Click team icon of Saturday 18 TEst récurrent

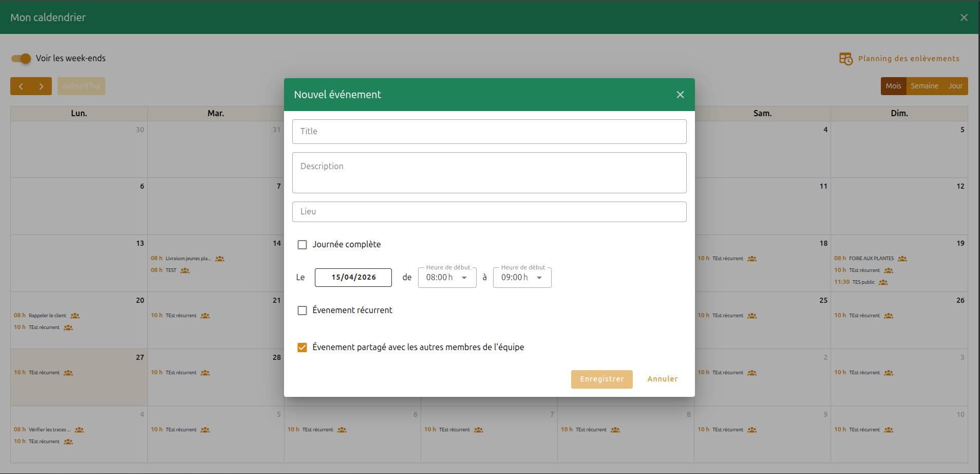tap(752, 259)
